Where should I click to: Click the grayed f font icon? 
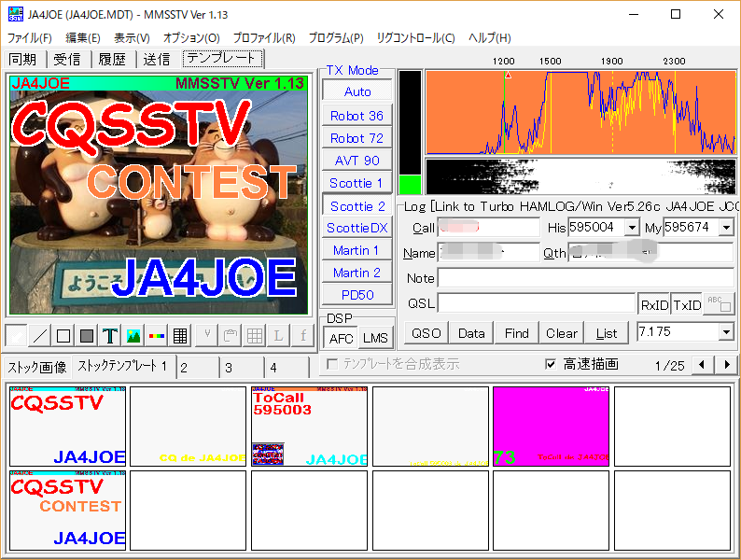tap(303, 336)
